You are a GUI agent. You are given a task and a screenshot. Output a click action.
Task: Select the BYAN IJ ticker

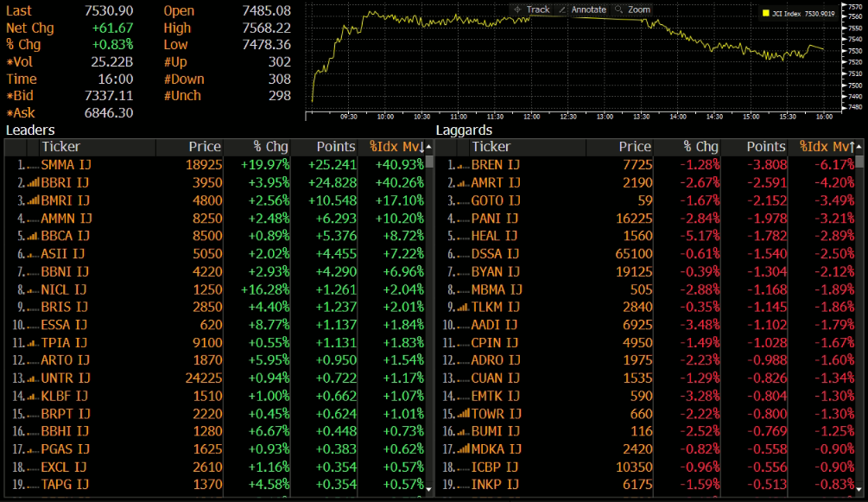click(496, 271)
